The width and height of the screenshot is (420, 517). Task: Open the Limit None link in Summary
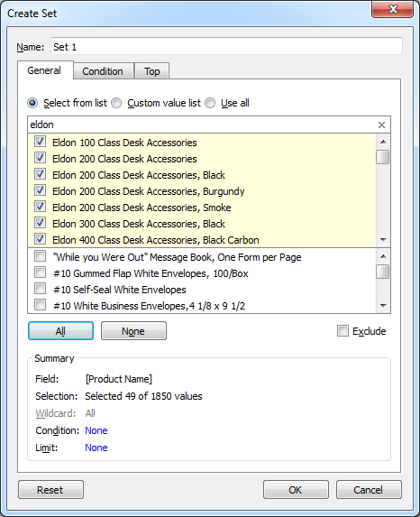[96, 448]
